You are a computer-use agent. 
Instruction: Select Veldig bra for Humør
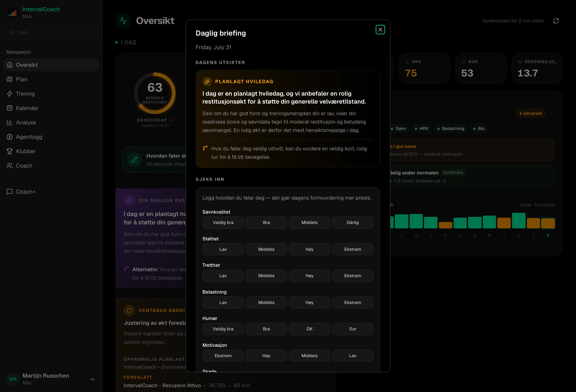coord(223,329)
